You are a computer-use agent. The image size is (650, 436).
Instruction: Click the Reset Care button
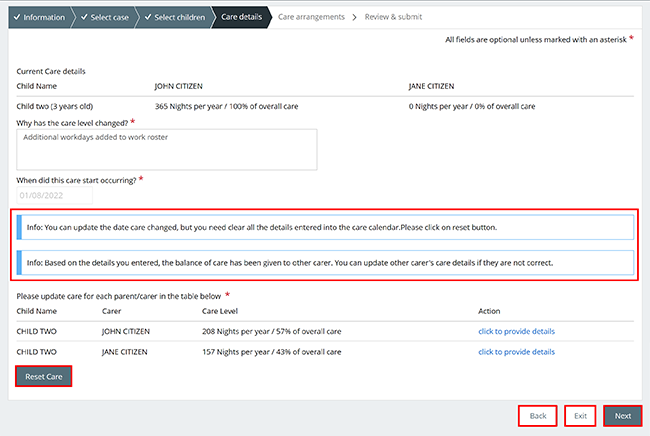[x=44, y=376]
